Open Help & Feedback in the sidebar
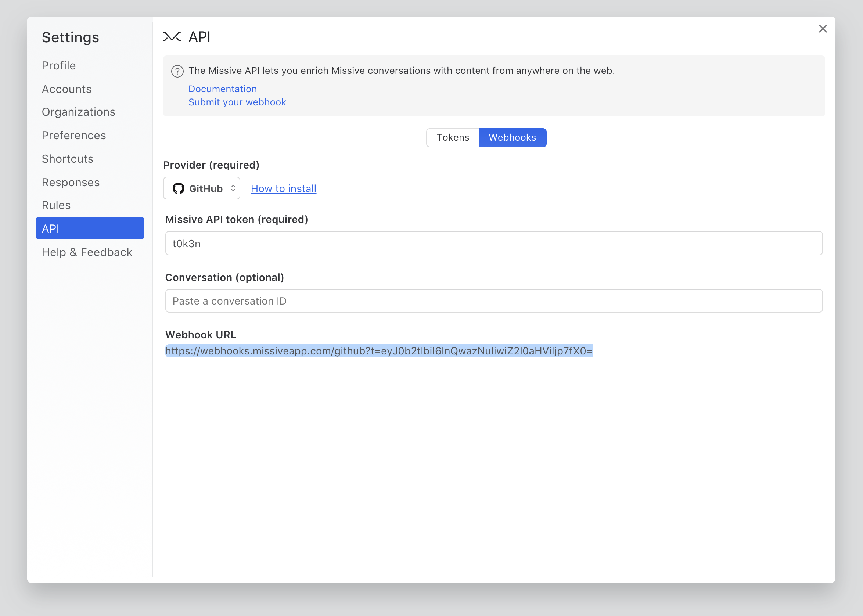The image size is (863, 616). (x=87, y=252)
